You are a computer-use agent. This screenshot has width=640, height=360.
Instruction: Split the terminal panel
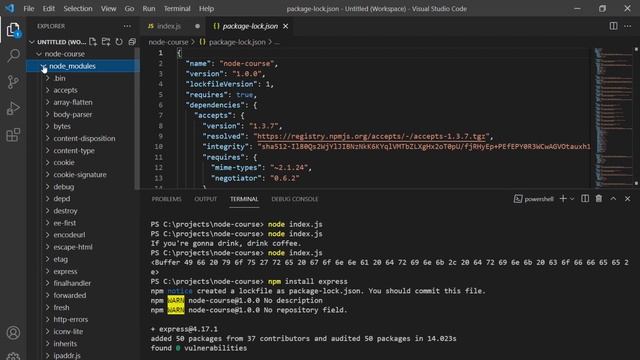click(585, 199)
